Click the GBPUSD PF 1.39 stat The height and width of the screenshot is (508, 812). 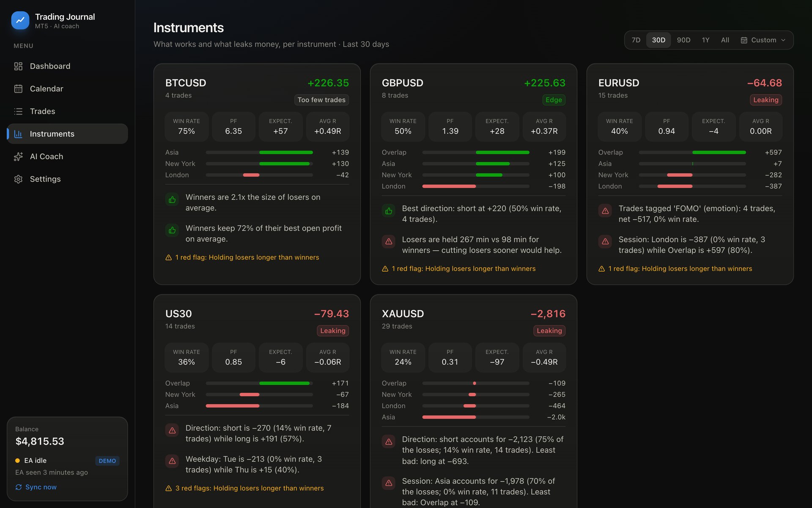(x=450, y=127)
